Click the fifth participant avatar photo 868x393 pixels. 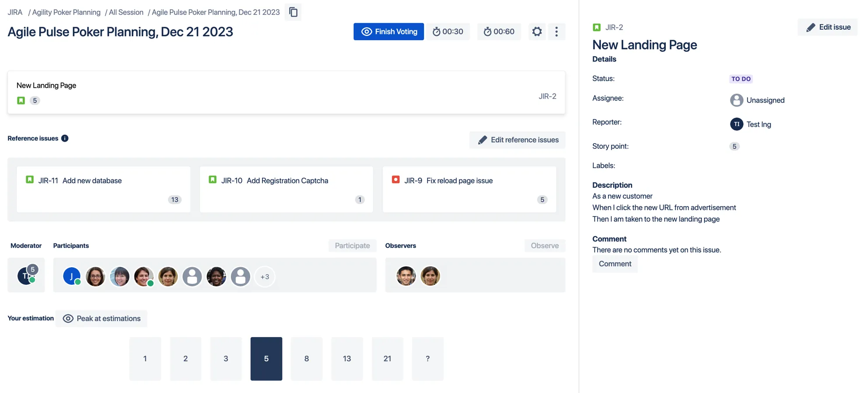[168, 276]
